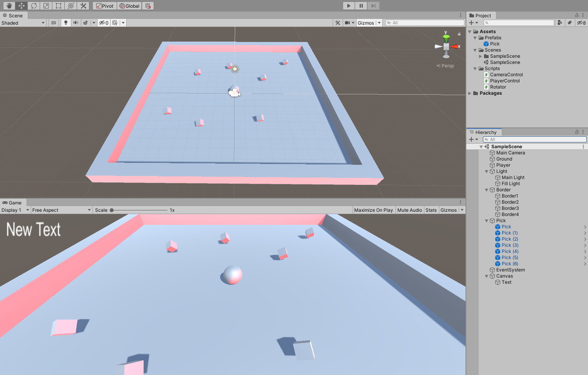Expand the SampleScene folder

[x=480, y=56]
